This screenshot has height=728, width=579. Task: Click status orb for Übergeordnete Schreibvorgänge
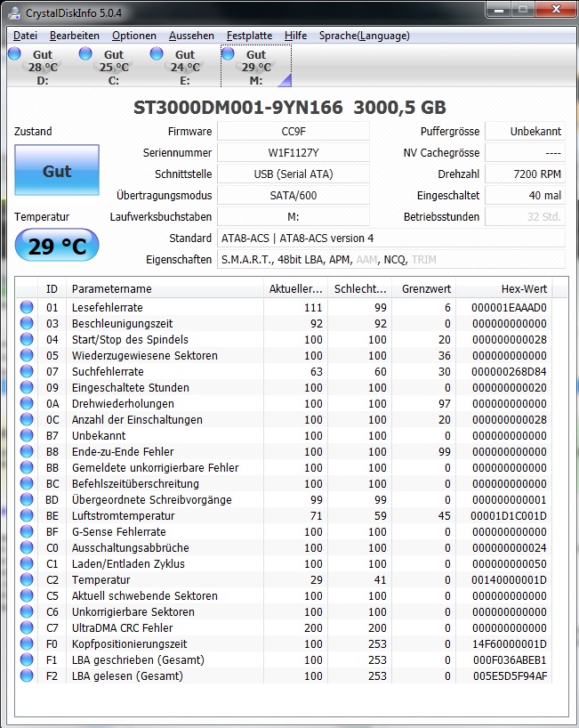tap(27, 499)
